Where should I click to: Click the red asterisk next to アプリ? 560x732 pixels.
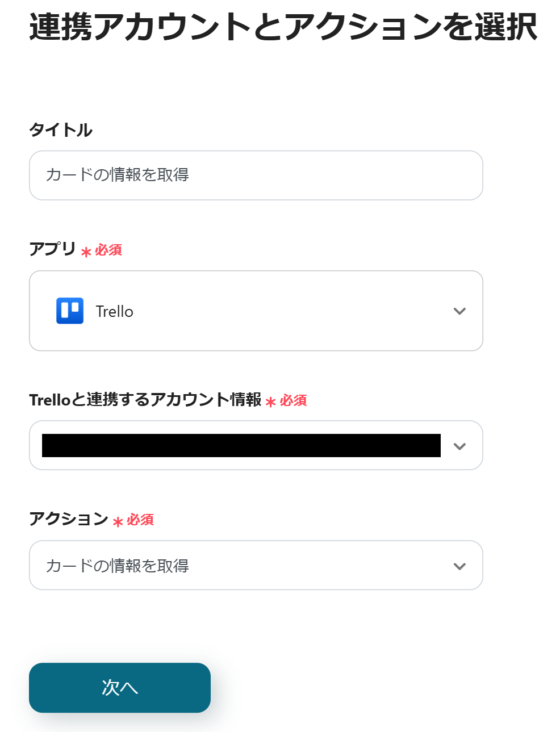coord(86,252)
